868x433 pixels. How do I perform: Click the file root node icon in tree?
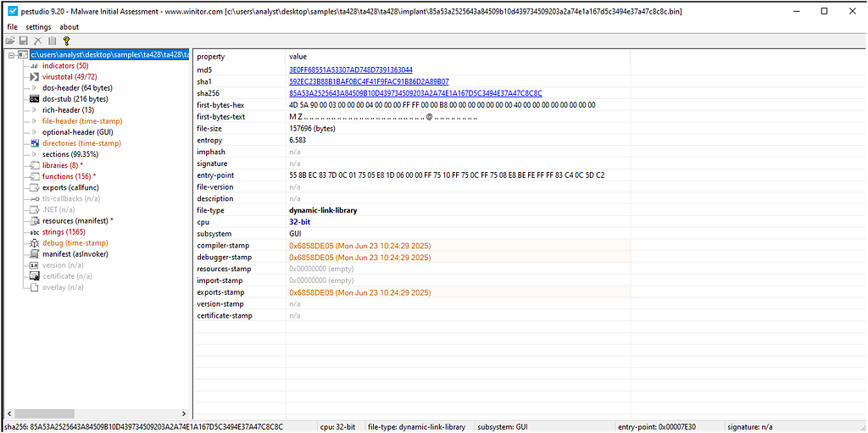23,55
